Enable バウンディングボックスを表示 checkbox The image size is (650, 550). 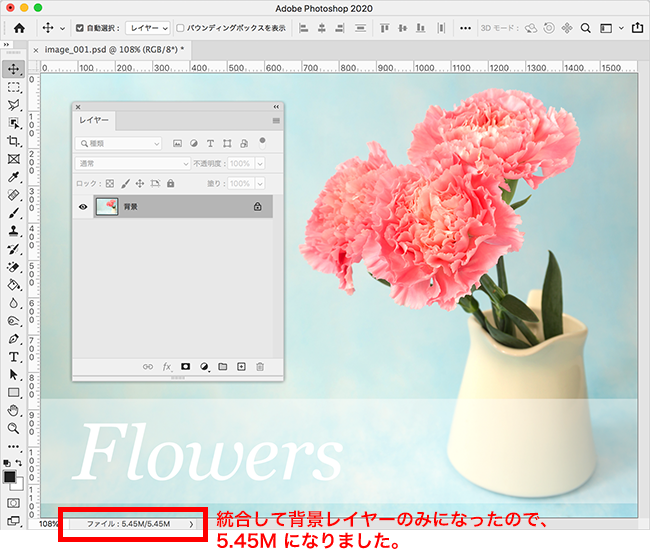pos(180,28)
